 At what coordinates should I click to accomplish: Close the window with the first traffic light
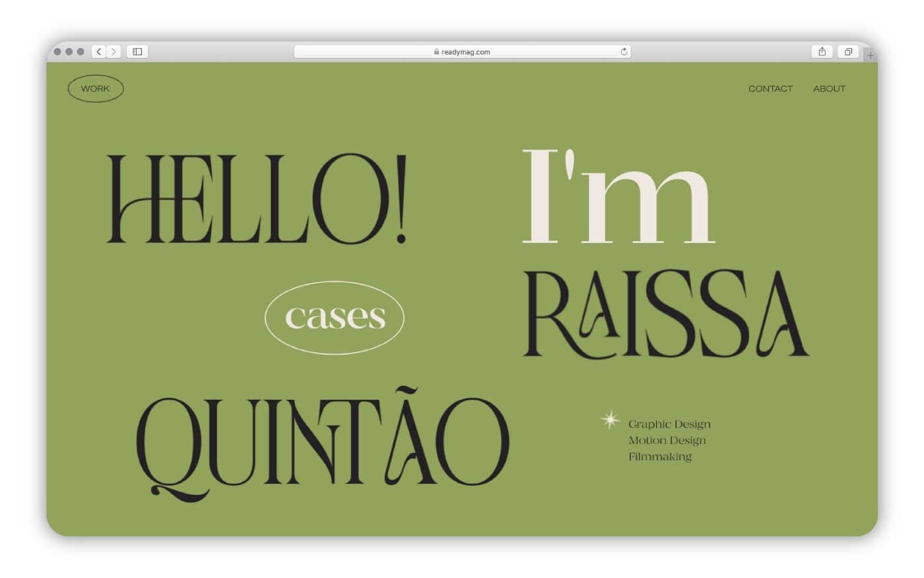(57, 52)
